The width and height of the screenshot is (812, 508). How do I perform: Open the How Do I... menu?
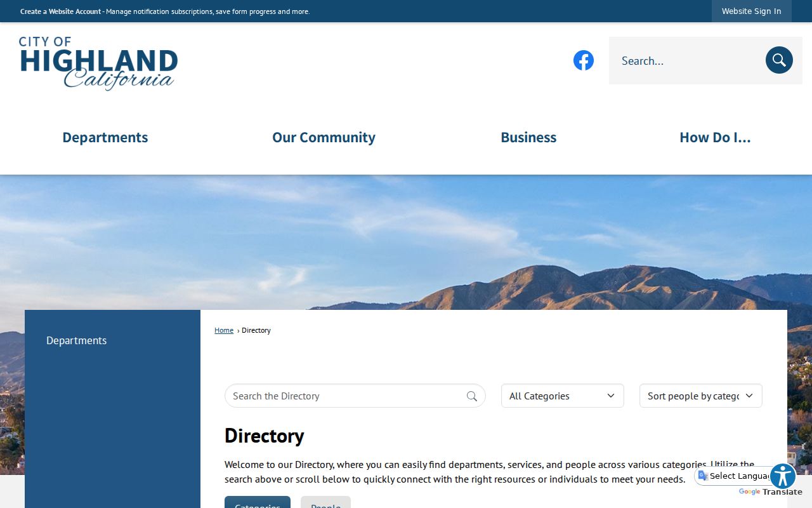pyautogui.click(x=715, y=137)
